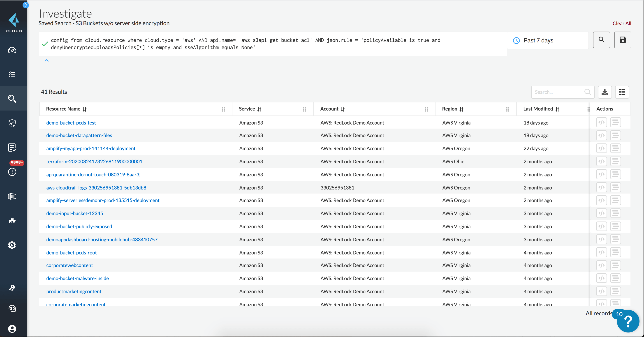Open the corporatewebcontent resource link

click(69, 265)
